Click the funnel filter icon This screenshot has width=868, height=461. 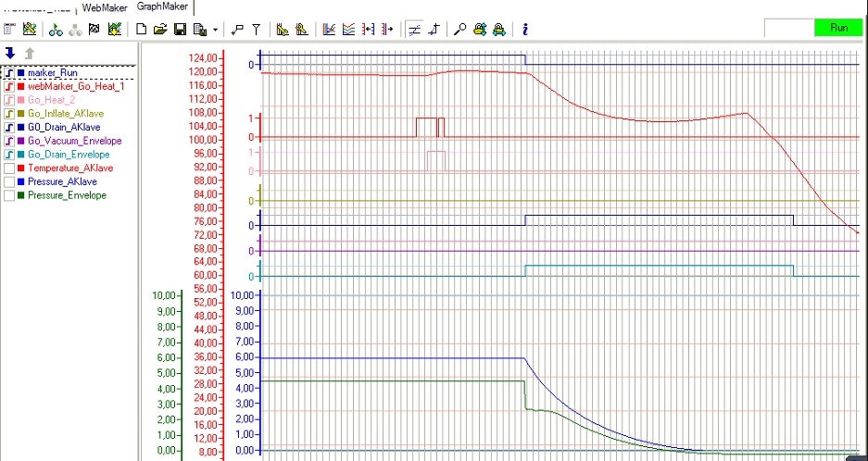point(257,29)
